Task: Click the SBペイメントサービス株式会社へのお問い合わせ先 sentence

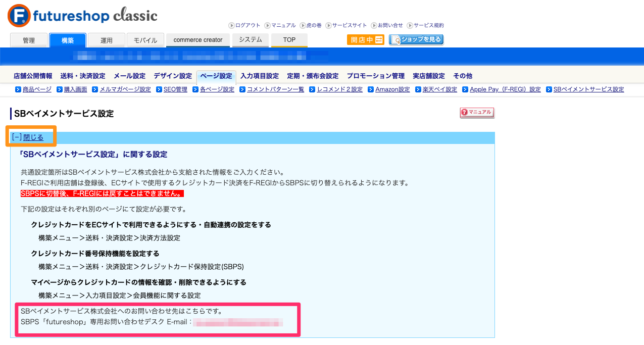Action: (x=122, y=311)
